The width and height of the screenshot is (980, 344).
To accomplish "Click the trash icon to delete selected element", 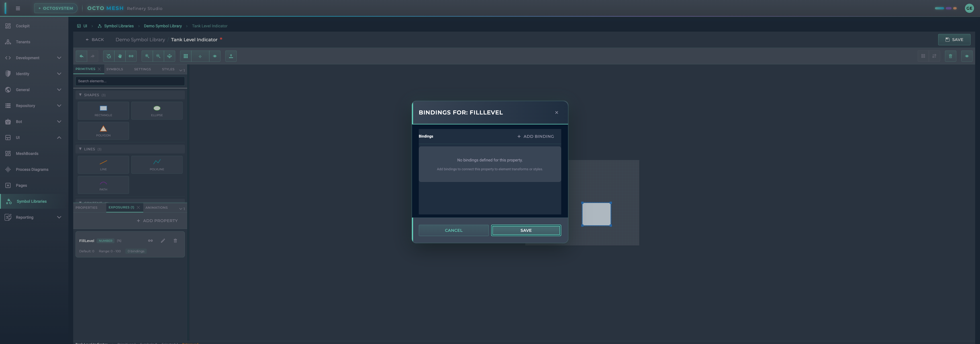I will coord(950,56).
